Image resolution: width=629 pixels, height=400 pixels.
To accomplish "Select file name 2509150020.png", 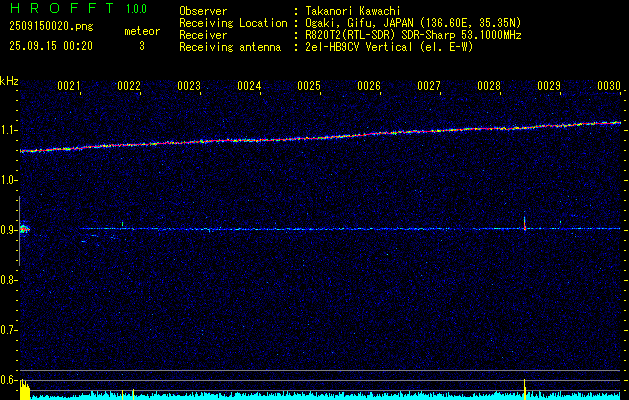I will point(51,26).
